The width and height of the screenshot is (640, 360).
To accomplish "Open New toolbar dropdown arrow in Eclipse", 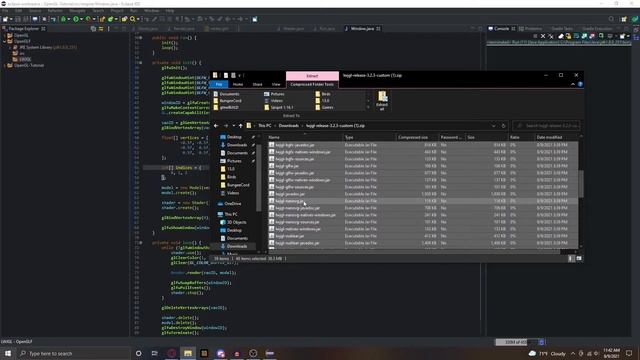I will pos(11,19).
